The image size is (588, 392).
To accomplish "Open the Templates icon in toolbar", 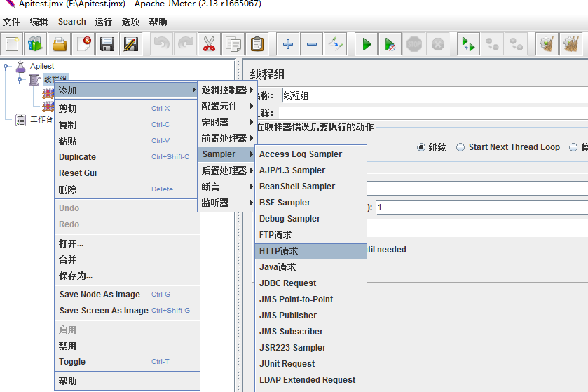I will (x=36, y=44).
